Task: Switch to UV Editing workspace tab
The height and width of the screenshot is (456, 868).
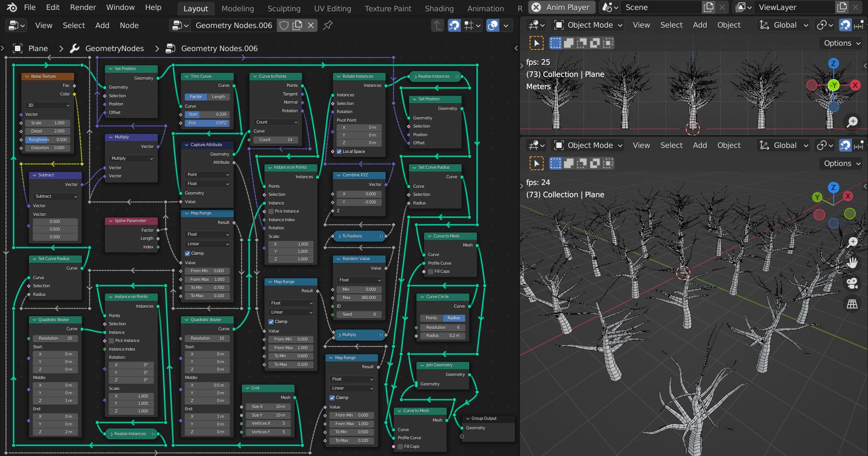Action: click(332, 9)
